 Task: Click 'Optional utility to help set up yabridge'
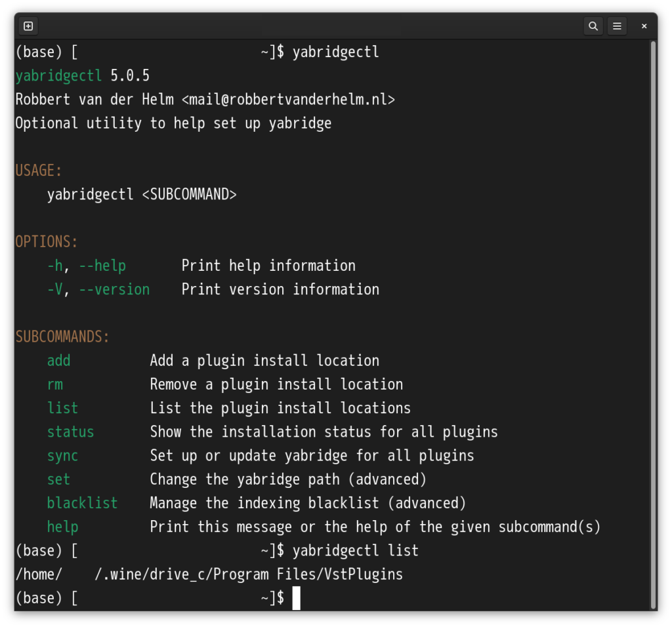pos(173,123)
